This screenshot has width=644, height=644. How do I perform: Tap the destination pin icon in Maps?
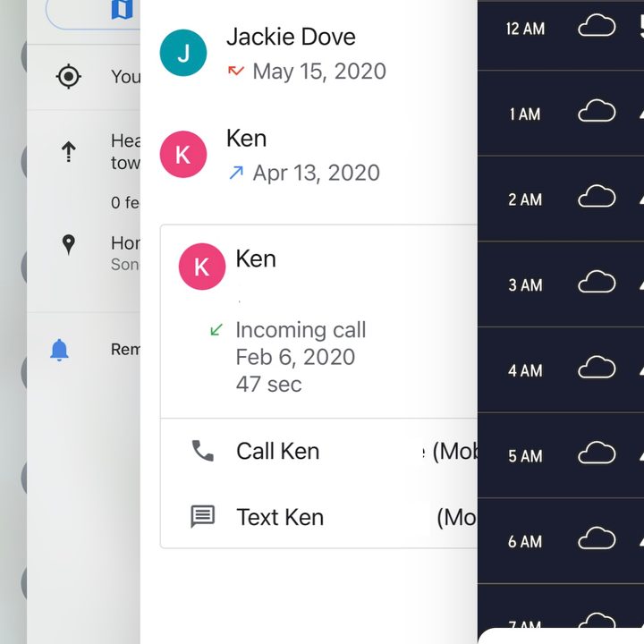pyautogui.click(x=69, y=245)
